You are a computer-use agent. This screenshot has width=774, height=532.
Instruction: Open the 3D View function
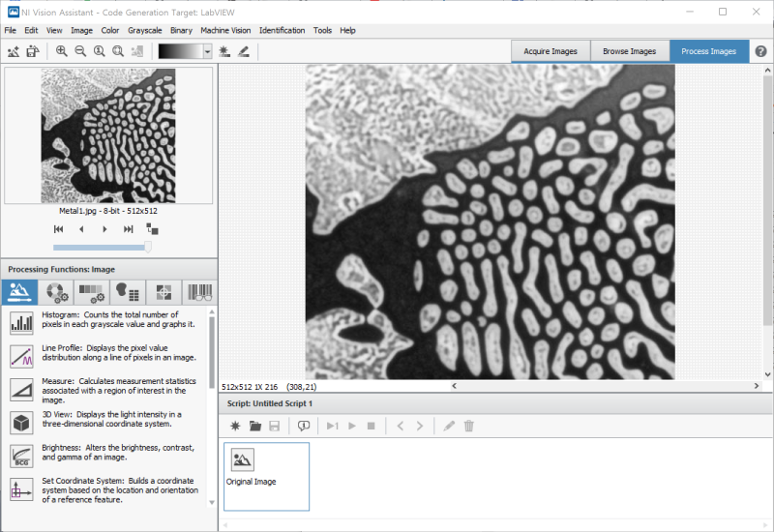pos(21,422)
